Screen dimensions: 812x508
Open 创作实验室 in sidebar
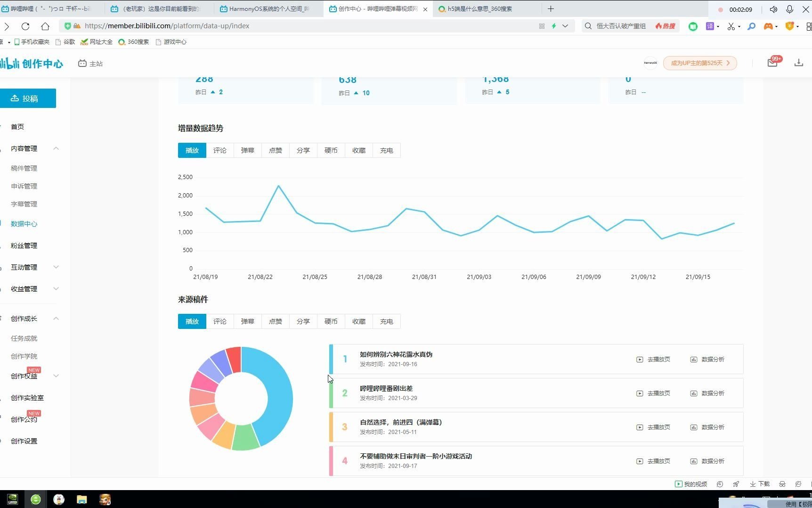(x=27, y=398)
